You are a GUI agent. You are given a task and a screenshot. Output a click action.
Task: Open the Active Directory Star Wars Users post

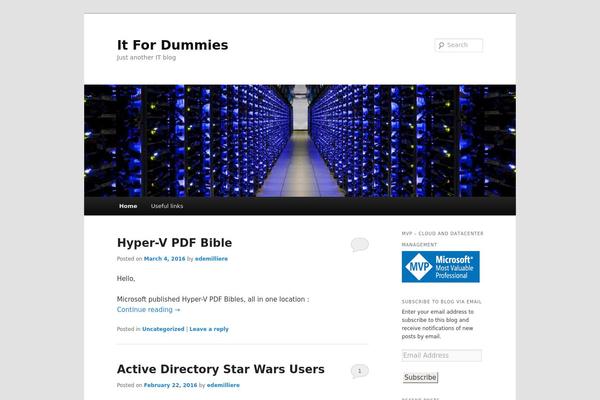click(x=221, y=369)
